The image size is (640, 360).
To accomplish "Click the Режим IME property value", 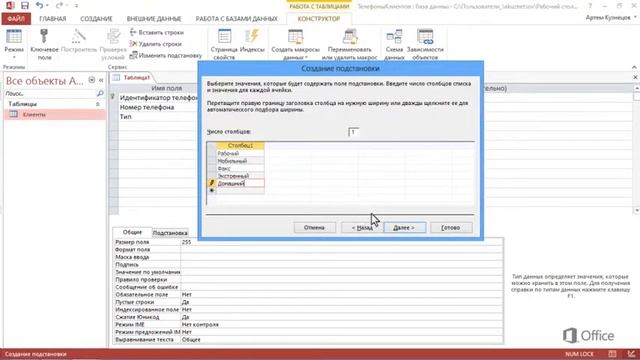I will (x=342, y=324).
